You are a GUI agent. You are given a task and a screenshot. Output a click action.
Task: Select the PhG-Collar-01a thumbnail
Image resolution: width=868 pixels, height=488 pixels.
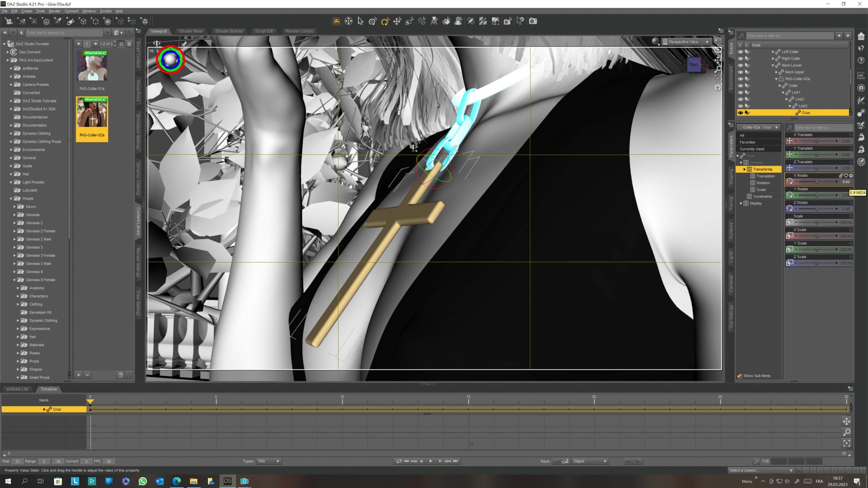pyautogui.click(x=92, y=66)
